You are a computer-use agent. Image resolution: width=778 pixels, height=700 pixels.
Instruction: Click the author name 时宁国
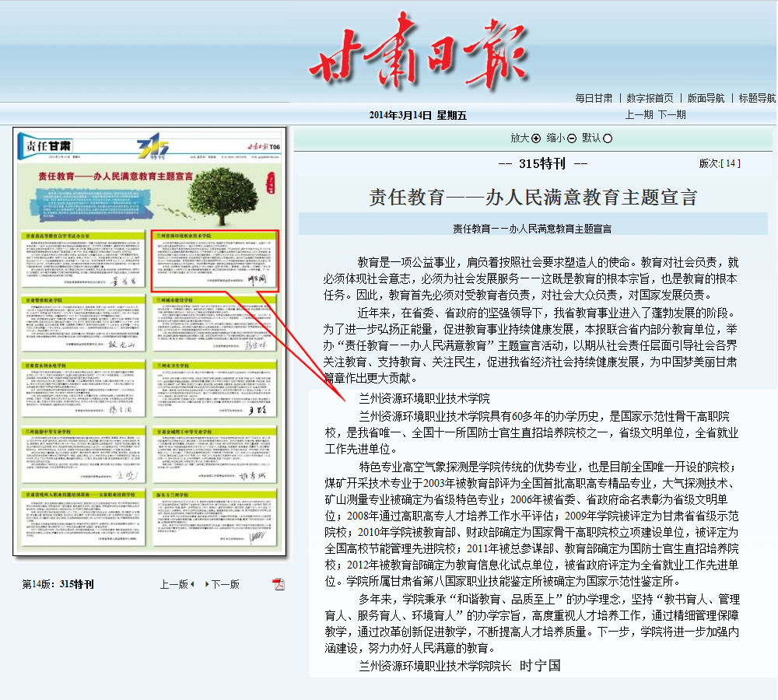(x=541, y=666)
